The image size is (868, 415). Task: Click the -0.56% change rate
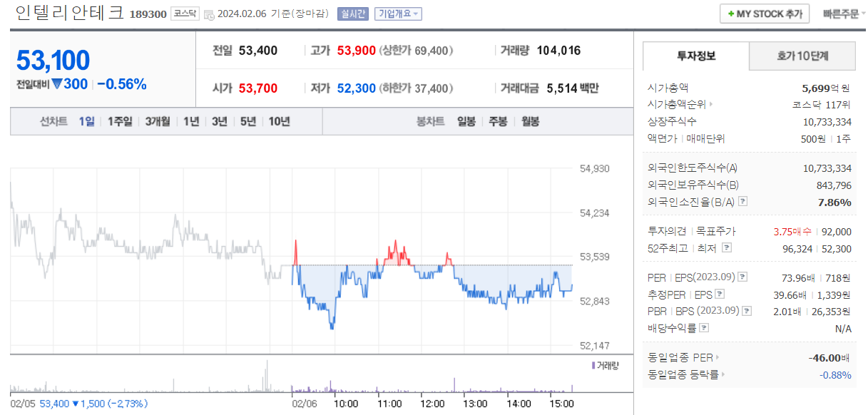pyautogui.click(x=122, y=84)
